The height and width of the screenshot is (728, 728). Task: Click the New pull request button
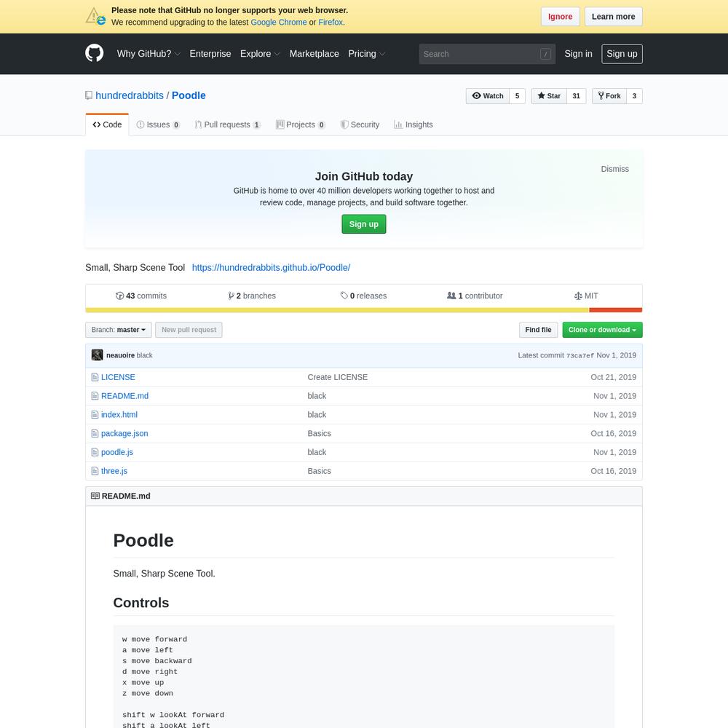click(x=189, y=330)
